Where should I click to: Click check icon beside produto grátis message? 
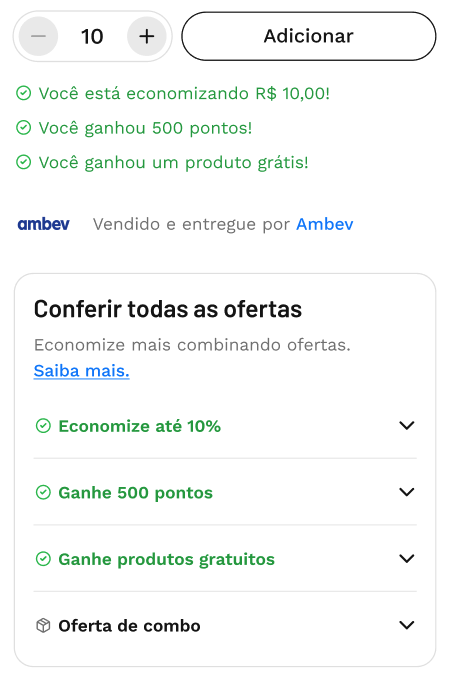pos(23,162)
